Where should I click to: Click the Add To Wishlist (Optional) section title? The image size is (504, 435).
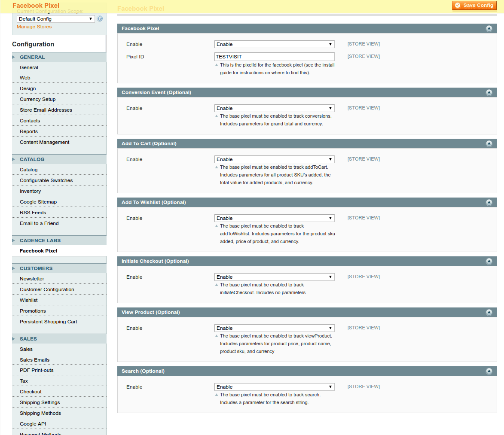[x=154, y=202]
